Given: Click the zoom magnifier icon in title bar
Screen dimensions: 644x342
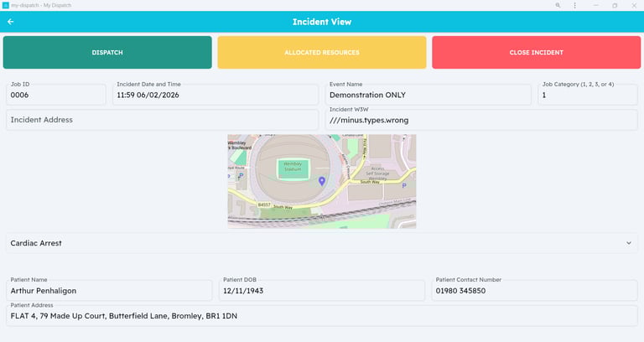Looking at the screenshot, I should point(558,5).
